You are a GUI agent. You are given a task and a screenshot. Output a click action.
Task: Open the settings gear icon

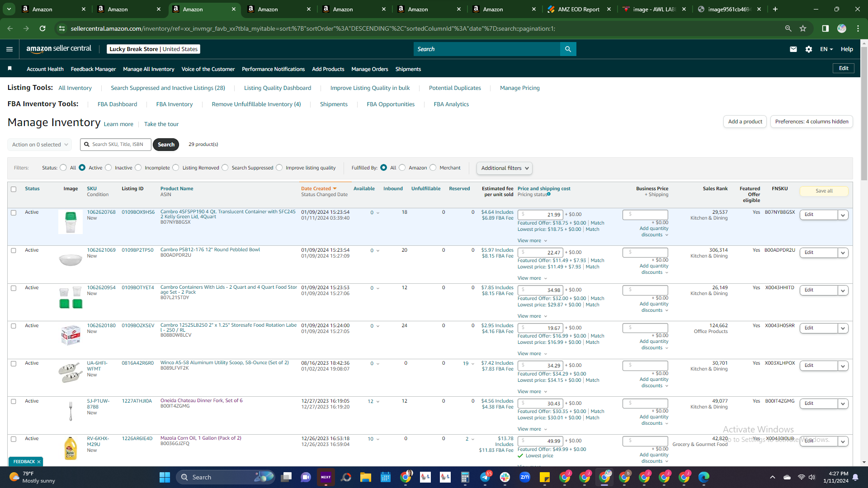pos(809,49)
